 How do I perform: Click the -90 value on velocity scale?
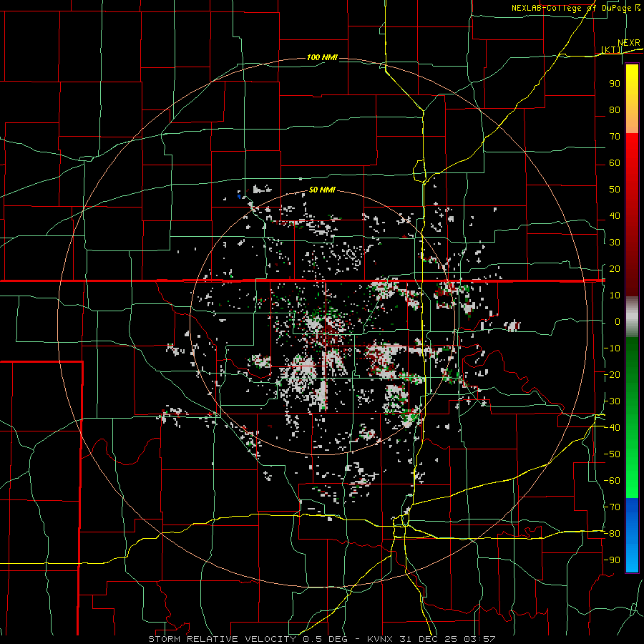612,560
